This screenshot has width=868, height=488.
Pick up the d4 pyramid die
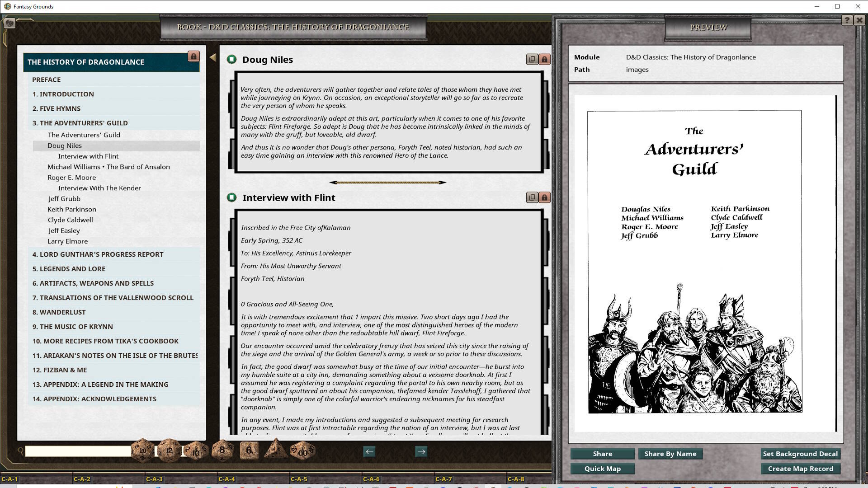276,449
